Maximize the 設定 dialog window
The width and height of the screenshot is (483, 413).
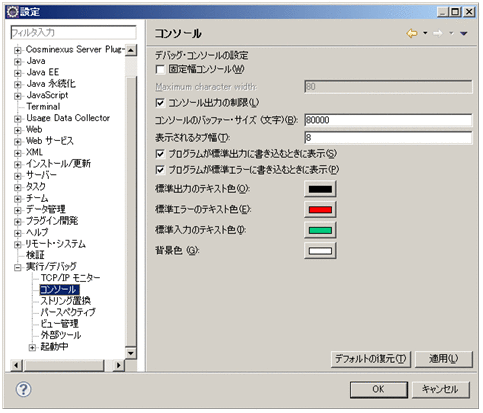455,12
